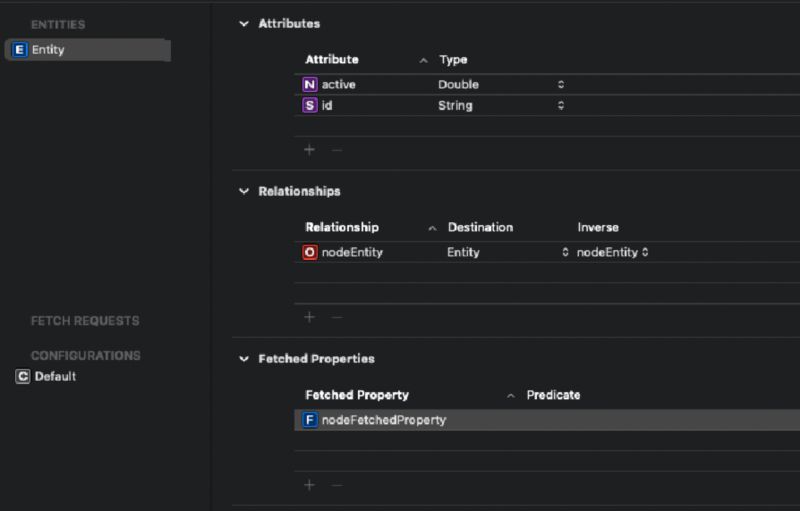Open the String type dropdown for id
The height and width of the screenshot is (511, 800).
[x=561, y=105]
